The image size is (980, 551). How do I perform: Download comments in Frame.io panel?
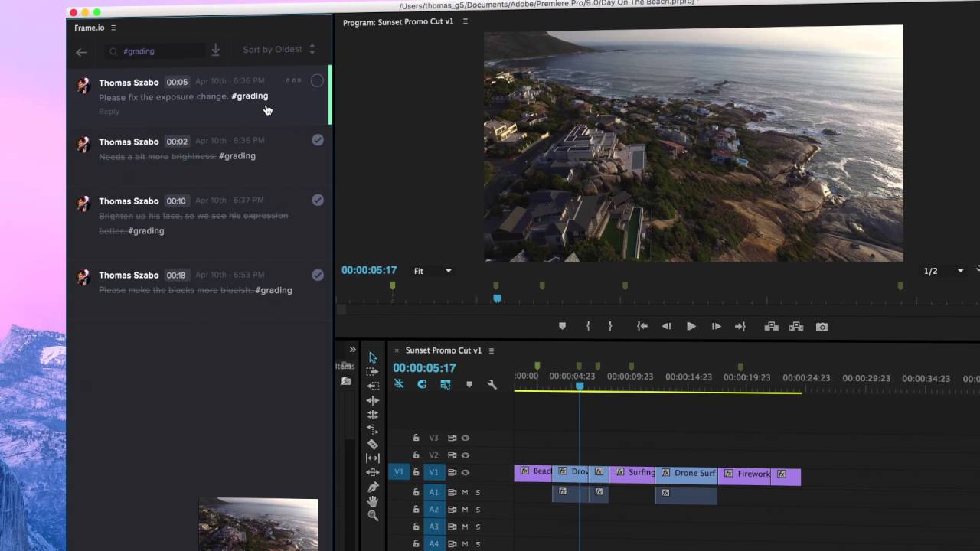click(215, 50)
